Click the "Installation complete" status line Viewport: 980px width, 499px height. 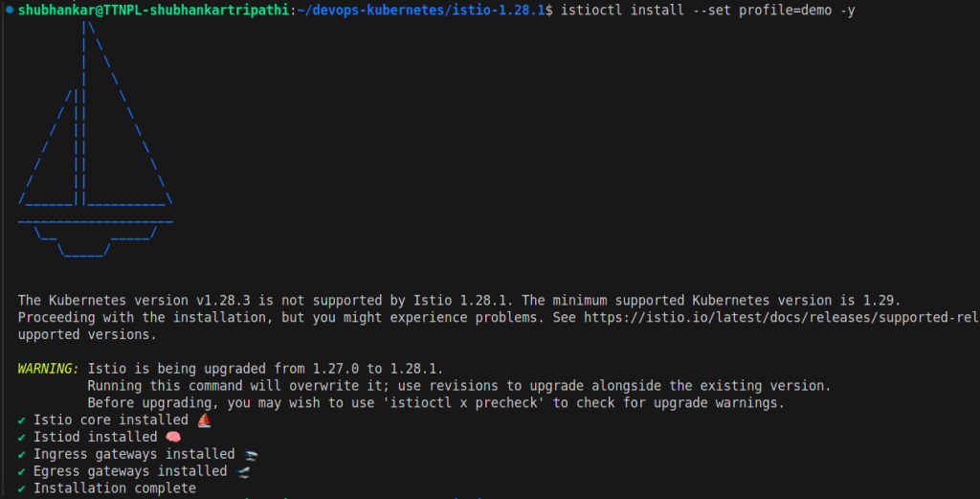115,488
